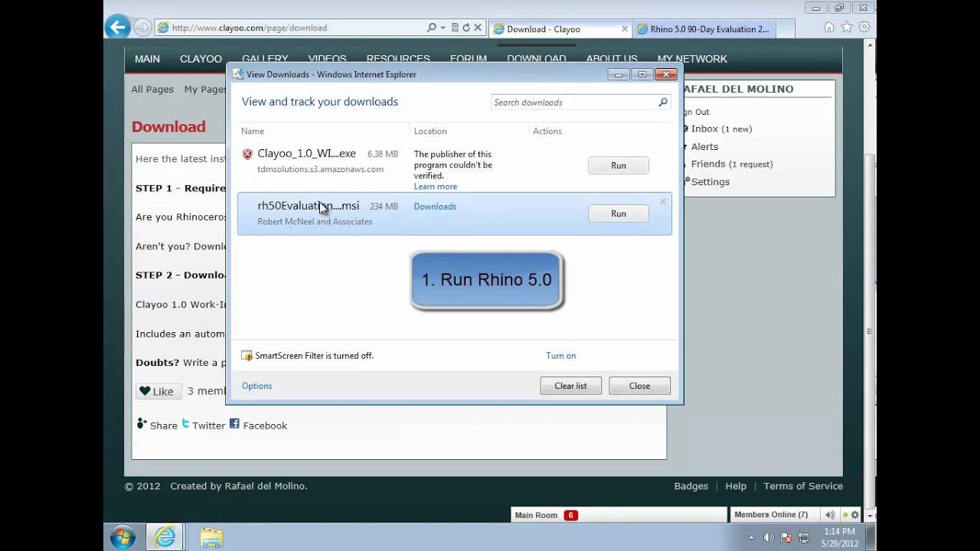
Task: Click the Name column header
Action: click(x=252, y=132)
